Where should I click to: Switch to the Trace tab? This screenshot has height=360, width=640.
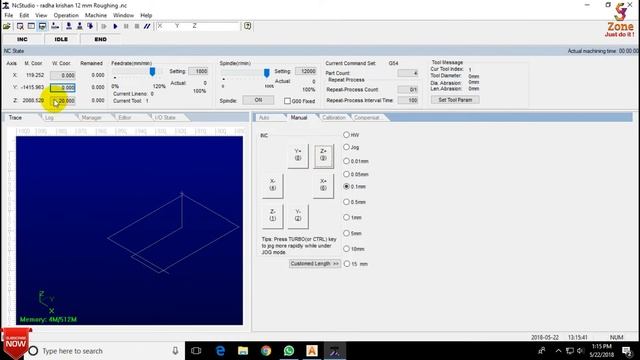coord(16,118)
